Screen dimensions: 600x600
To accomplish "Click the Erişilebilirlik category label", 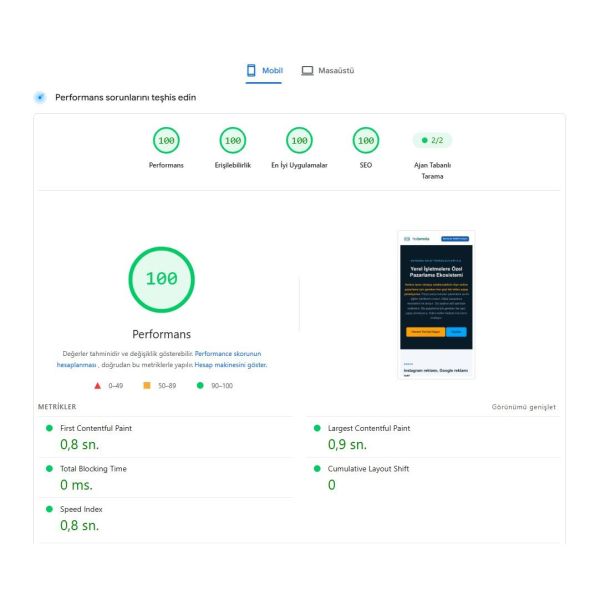I will [x=233, y=165].
